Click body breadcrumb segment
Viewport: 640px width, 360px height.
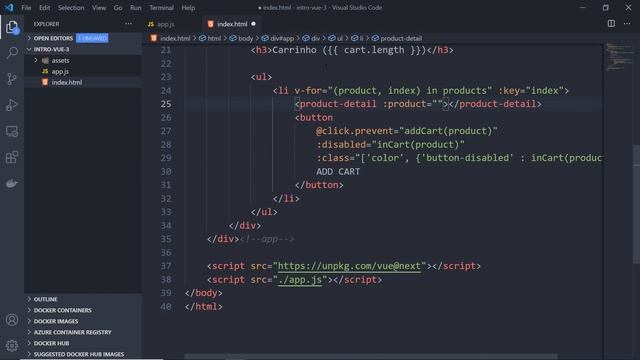click(x=245, y=38)
